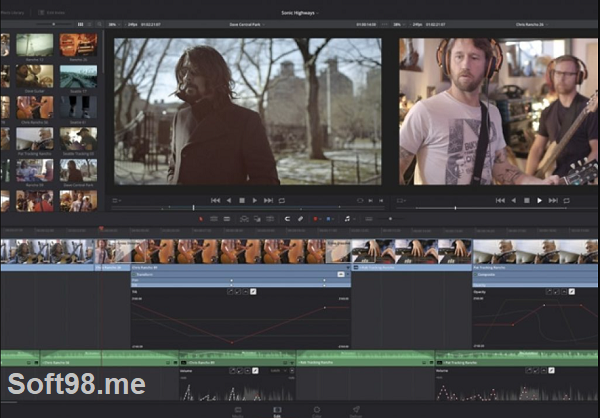Play reverse in source viewer
Image resolution: width=600 pixels, height=418 pixels.
pyautogui.click(x=229, y=200)
